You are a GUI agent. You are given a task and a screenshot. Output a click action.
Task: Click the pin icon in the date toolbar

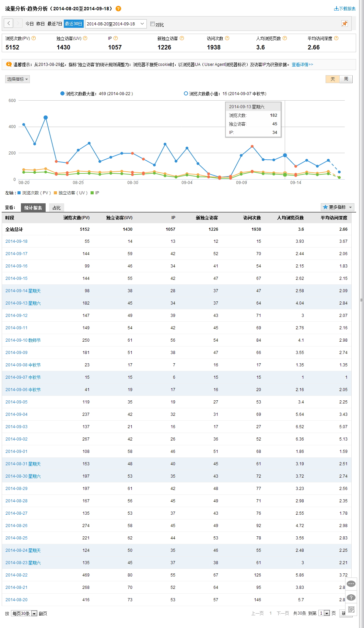pyautogui.click(x=344, y=23)
